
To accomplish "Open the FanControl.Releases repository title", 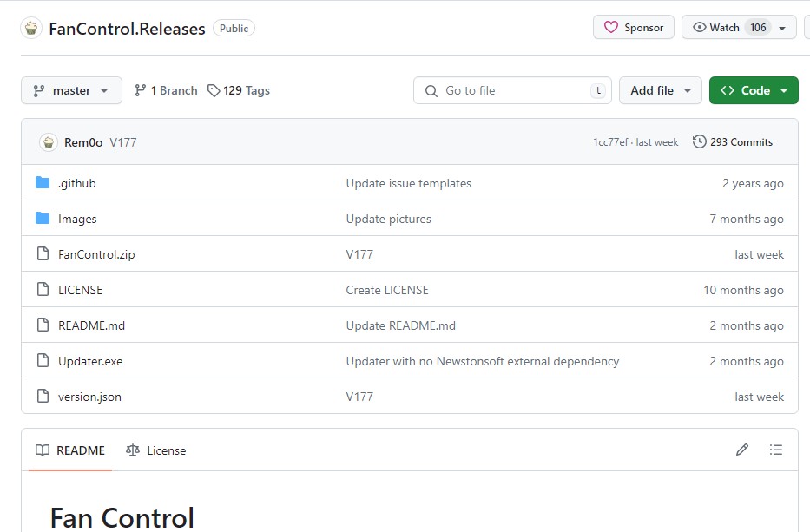I will 127,29.
